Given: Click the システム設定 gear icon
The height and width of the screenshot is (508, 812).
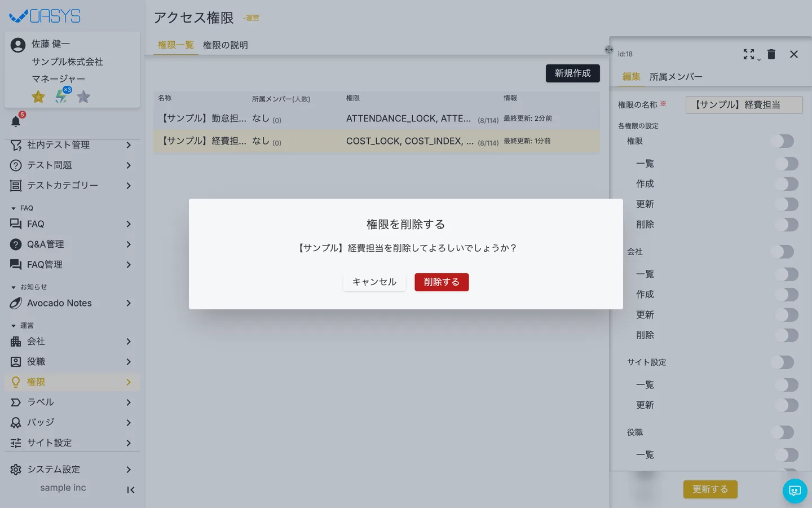Looking at the screenshot, I should click(16, 470).
